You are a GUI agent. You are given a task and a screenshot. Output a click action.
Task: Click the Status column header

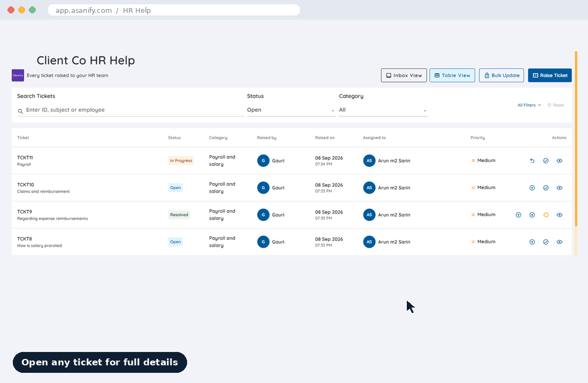(x=174, y=137)
